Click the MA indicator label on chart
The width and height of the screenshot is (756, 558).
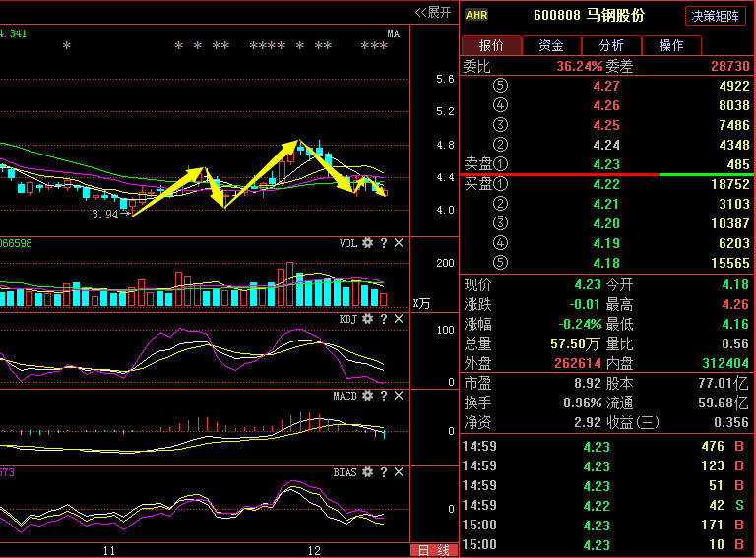(x=393, y=34)
